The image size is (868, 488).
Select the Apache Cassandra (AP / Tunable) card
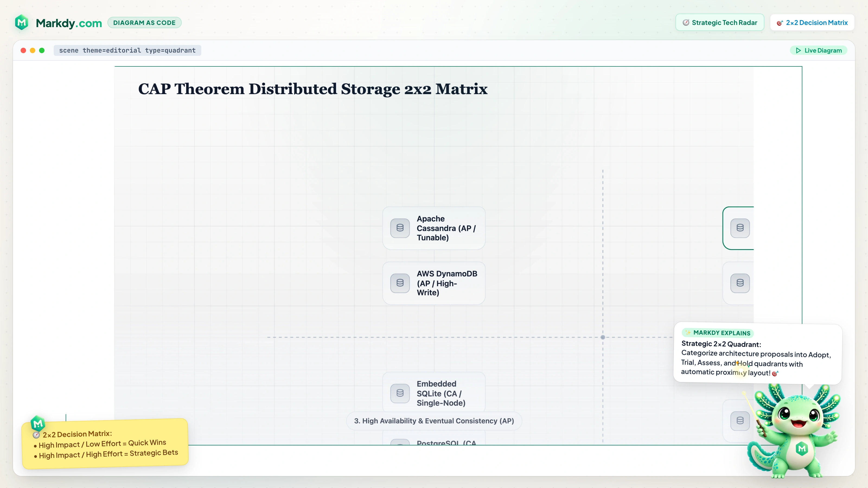(434, 228)
